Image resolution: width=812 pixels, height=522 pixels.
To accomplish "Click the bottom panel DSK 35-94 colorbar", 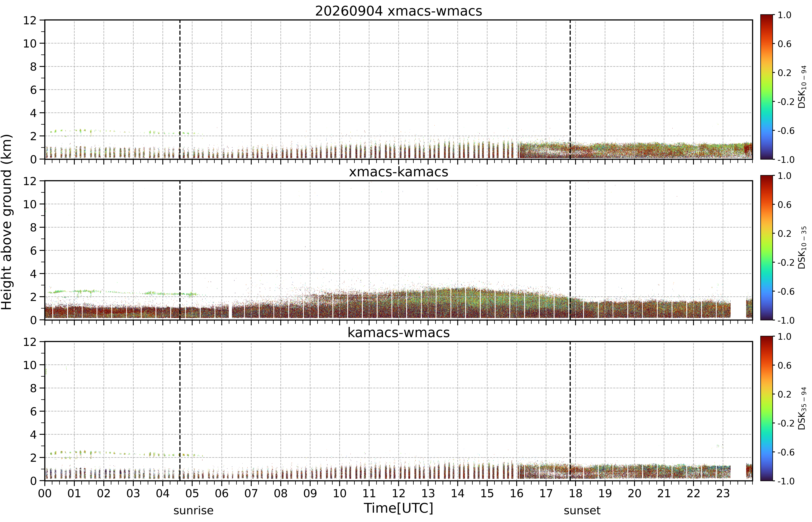I will point(767,408).
